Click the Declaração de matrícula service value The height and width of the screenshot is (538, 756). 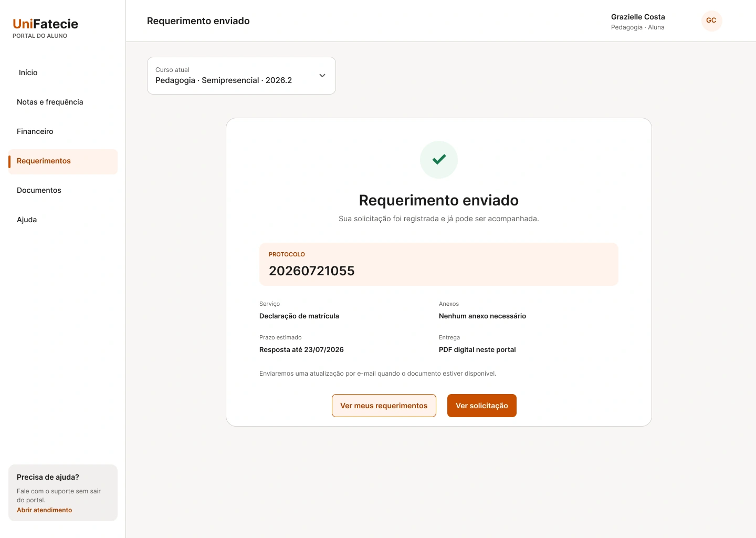pyautogui.click(x=299, y=316)
